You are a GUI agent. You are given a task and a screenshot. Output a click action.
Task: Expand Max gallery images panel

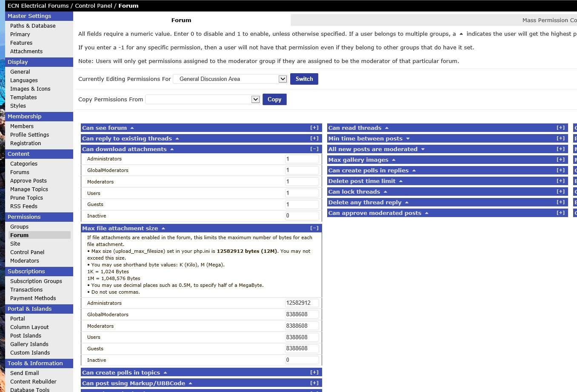[560, 160]
